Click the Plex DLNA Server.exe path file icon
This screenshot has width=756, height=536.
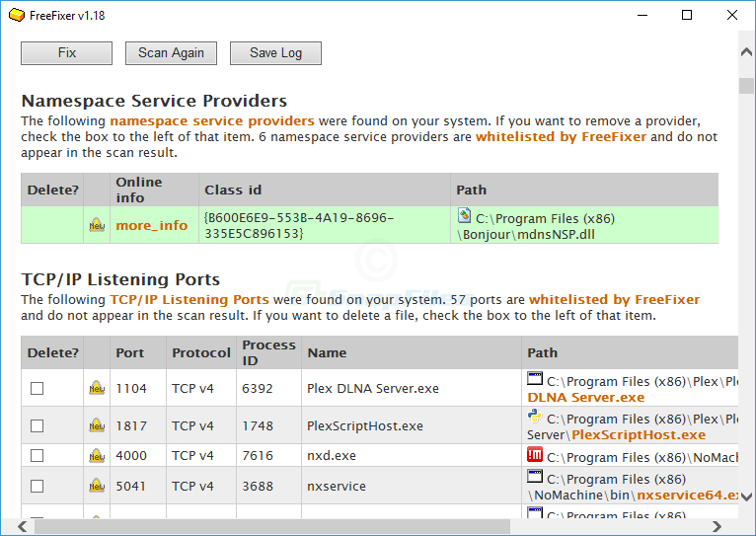(x=535, y=378)
